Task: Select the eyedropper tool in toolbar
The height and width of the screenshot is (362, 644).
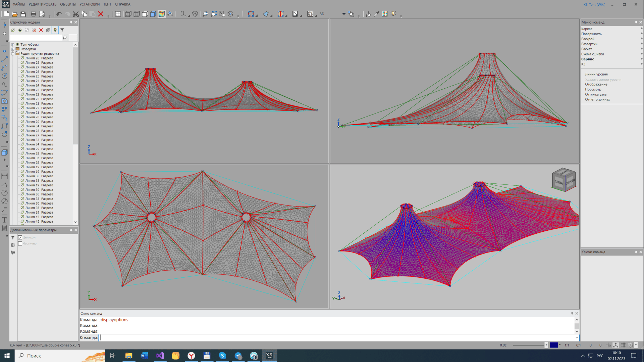Action: (x=377, y=14)
